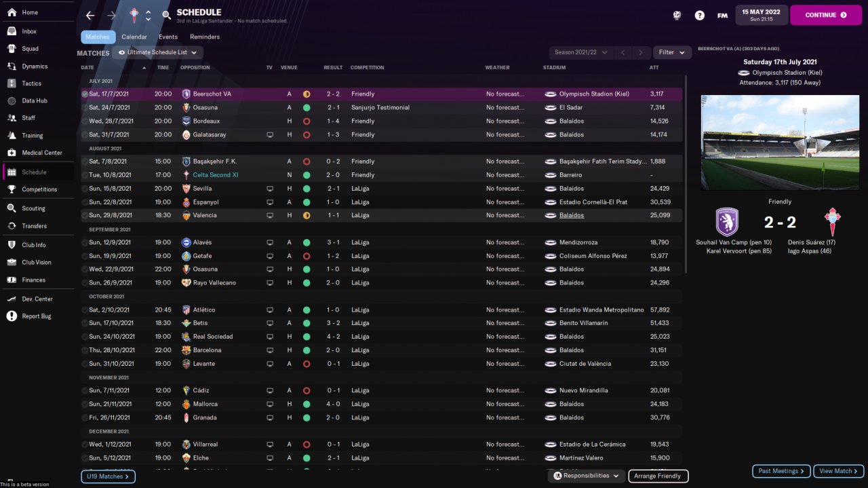The width and height of the screenshot is (868, 488).
Task: Open the icon left of help button
Action: pyautogui.click(x=677, y=15)
